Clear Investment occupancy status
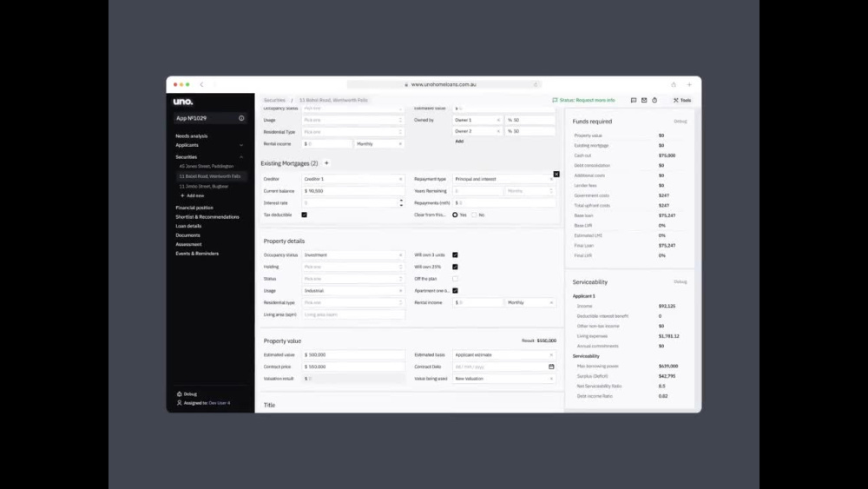868x489 pixels. 400,255
